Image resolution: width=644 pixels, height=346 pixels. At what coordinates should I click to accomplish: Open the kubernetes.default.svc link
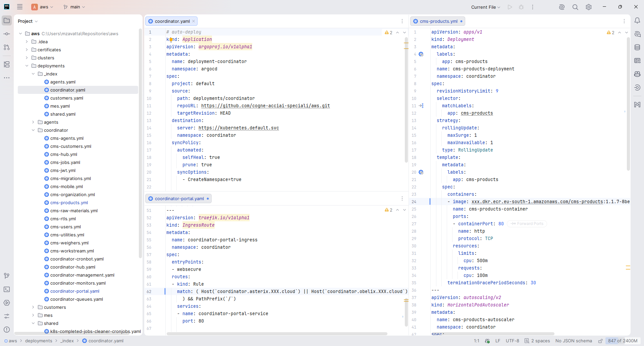coord(239,128)
